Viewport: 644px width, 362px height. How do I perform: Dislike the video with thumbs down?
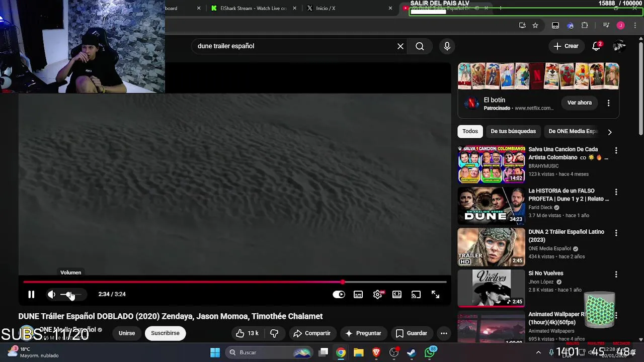point(274,333)
